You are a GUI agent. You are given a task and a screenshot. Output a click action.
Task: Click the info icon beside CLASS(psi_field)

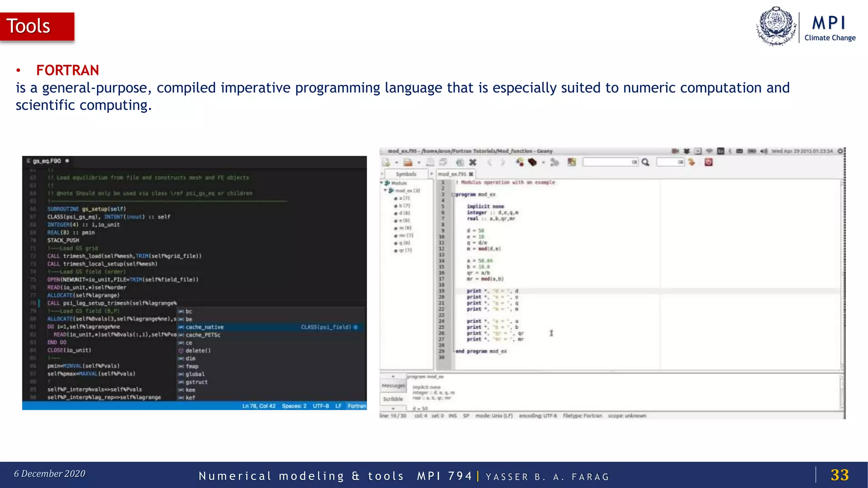pyautogui.click(x=356, y=327)
